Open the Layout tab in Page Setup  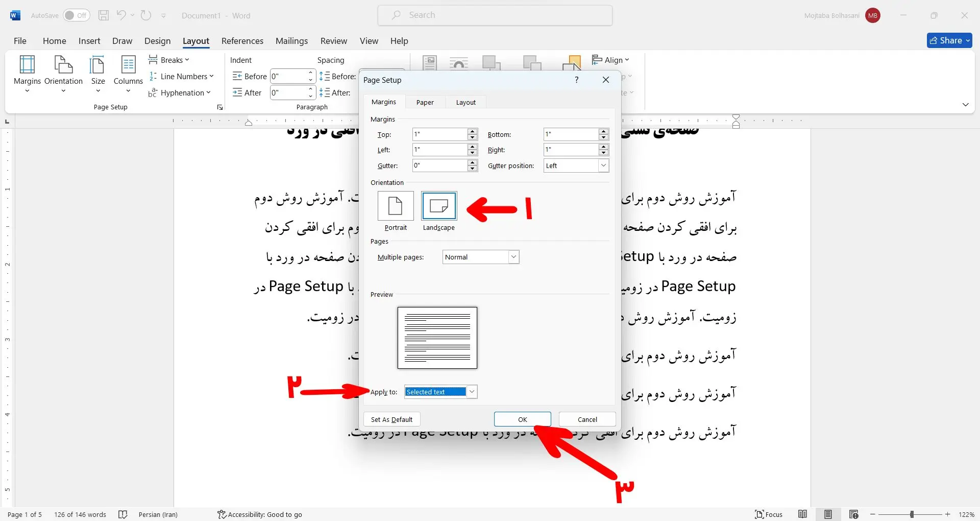[465, 102]
